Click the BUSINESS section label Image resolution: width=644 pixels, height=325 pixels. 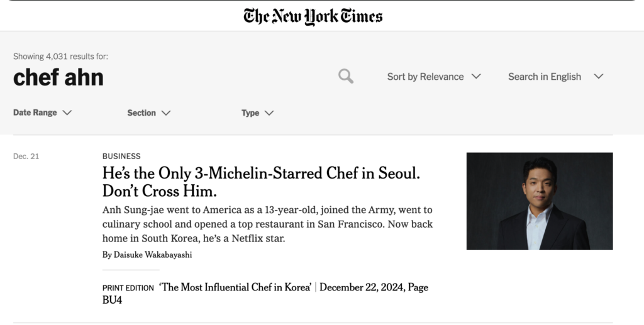121,157
